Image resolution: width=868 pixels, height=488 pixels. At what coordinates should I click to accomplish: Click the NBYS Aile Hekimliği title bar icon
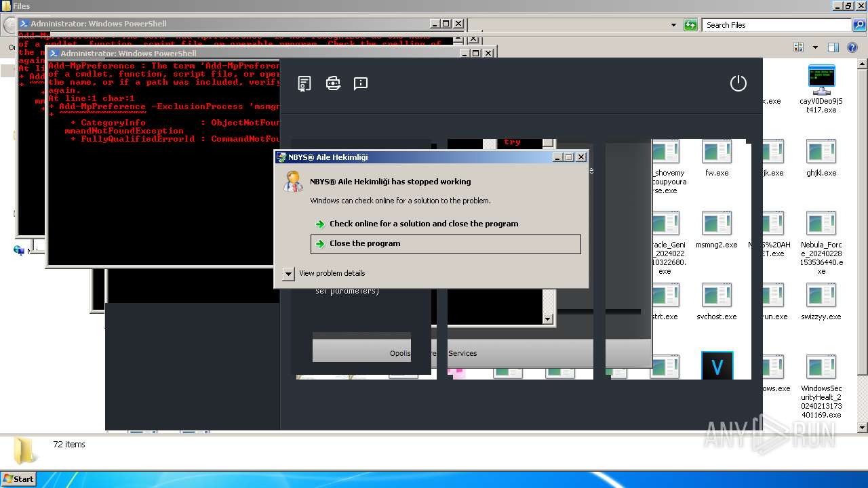pos(281,157)
